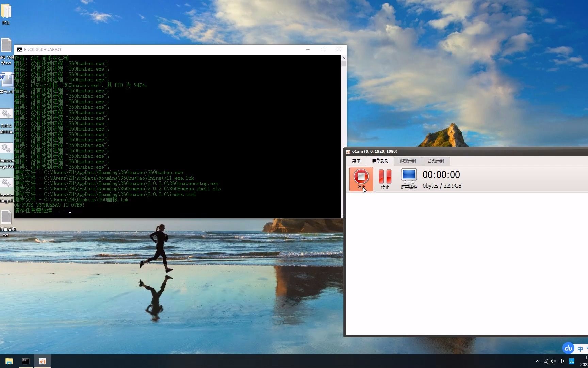
Task: Click the console icon in FUCK 360HUABAO title bar
Action: (x=20, y=50)
